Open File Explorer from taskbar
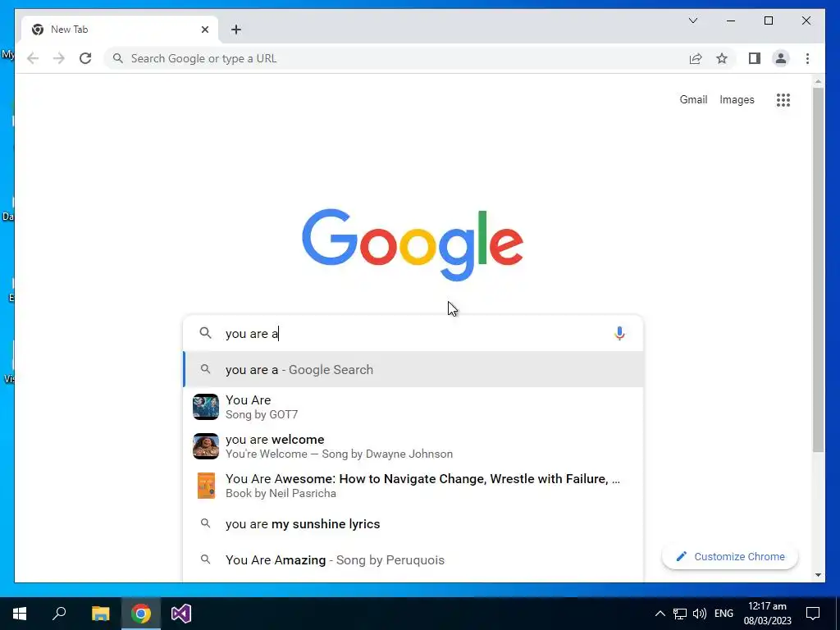 pyautogui.click(x=100, y=614)
